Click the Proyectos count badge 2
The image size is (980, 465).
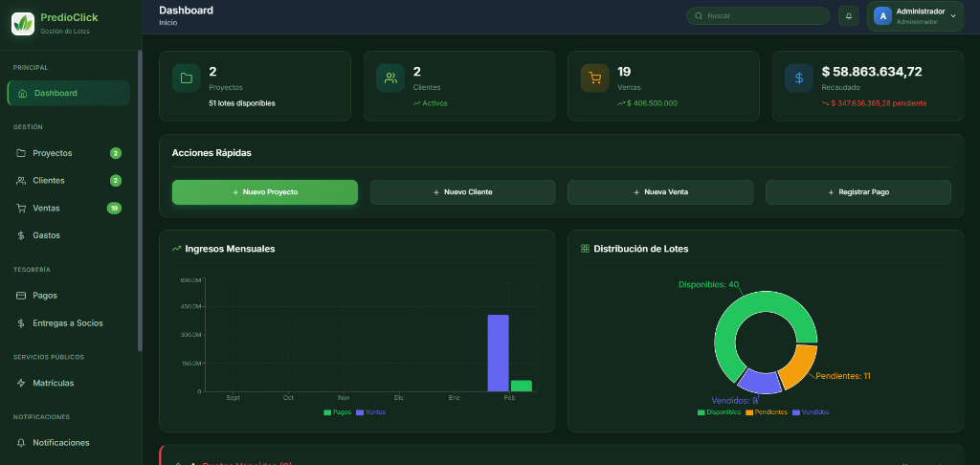116,153
